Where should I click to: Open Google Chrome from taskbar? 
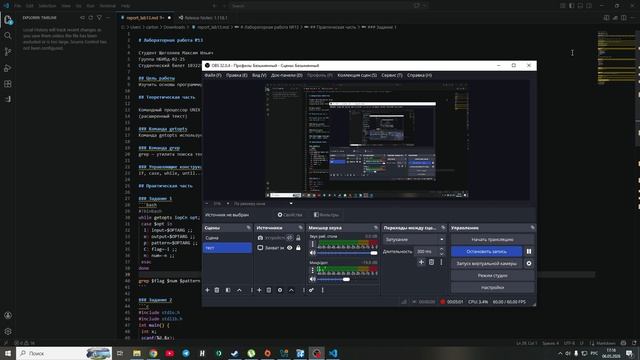pyautogui.click(x=153, y=353)
